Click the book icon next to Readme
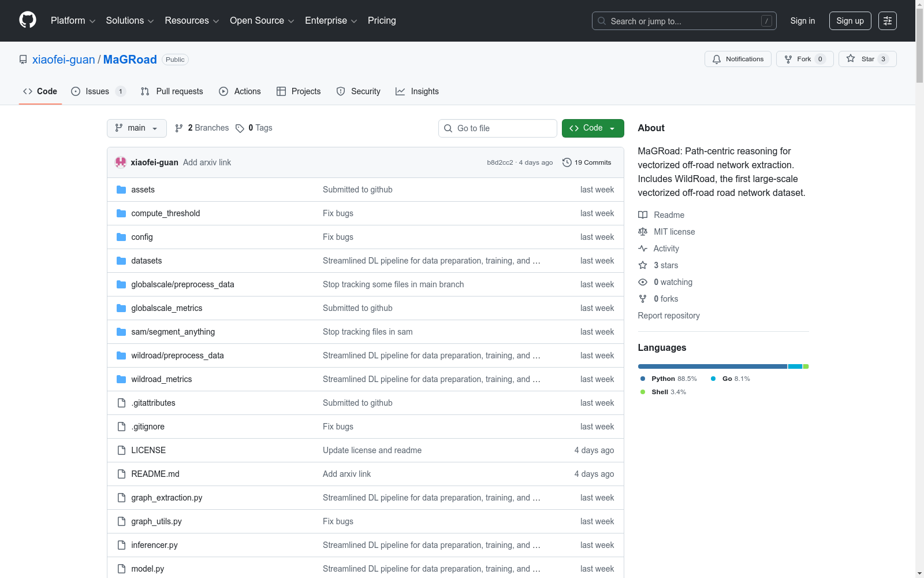924x578 pixels. point(643,215)
